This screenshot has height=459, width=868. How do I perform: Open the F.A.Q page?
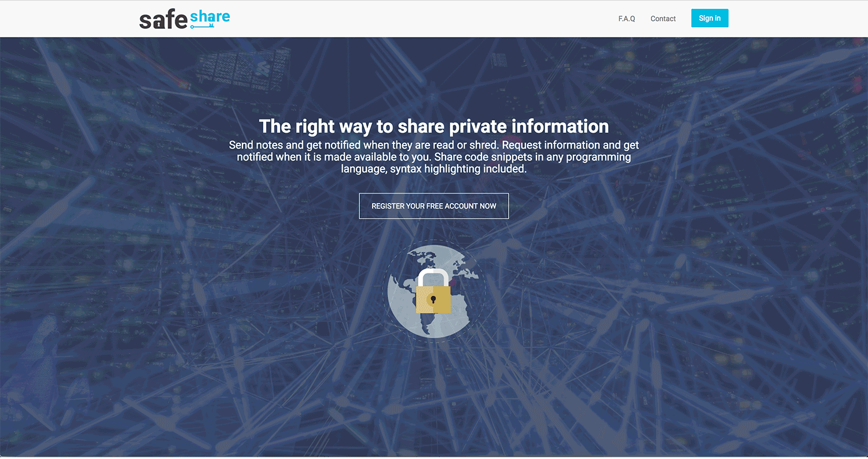tap(627, 18)
